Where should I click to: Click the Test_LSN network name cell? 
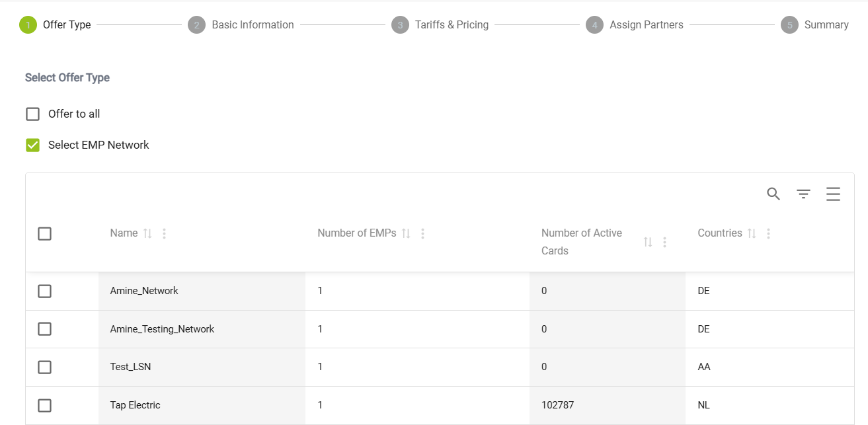(x=131, y=367)
